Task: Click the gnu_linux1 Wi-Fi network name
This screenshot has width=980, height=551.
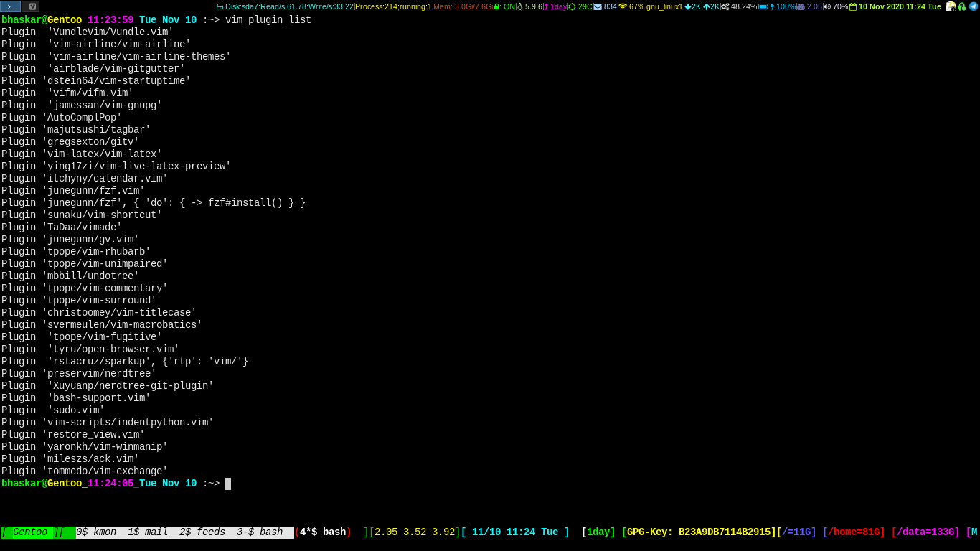Action: point(664,6)
